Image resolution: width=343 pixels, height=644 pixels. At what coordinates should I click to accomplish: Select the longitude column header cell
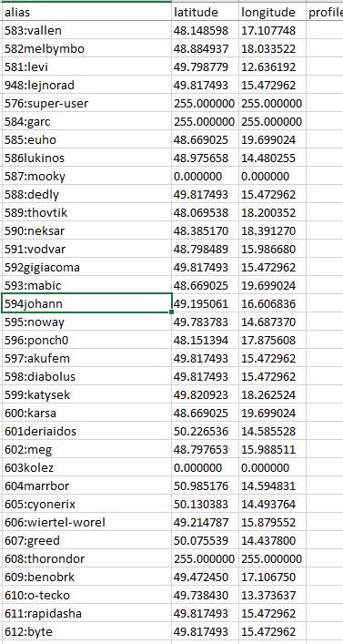[272, 13]
